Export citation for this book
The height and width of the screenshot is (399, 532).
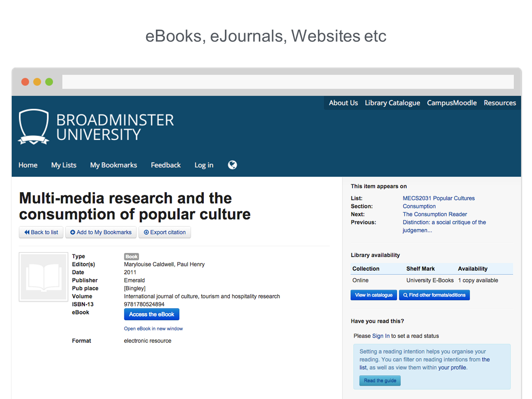coord(164,232)
